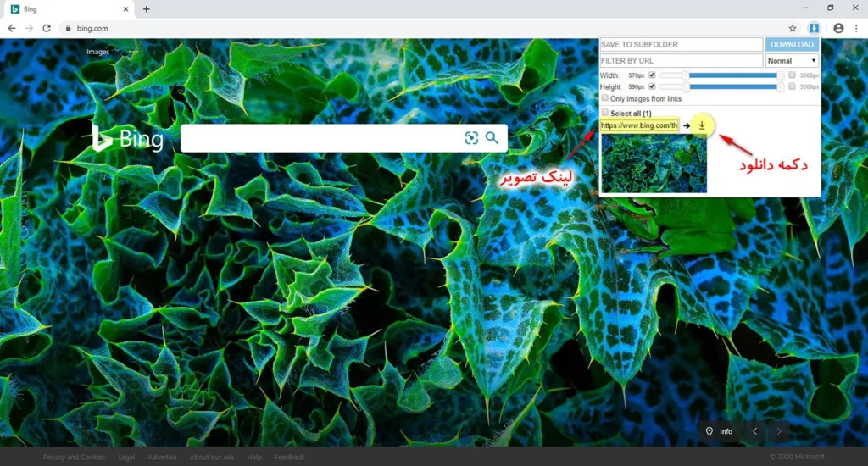This screenshot has height=466, width=868.
Task: Toggle the Width minimum checkbox
Action: [652, 75]
